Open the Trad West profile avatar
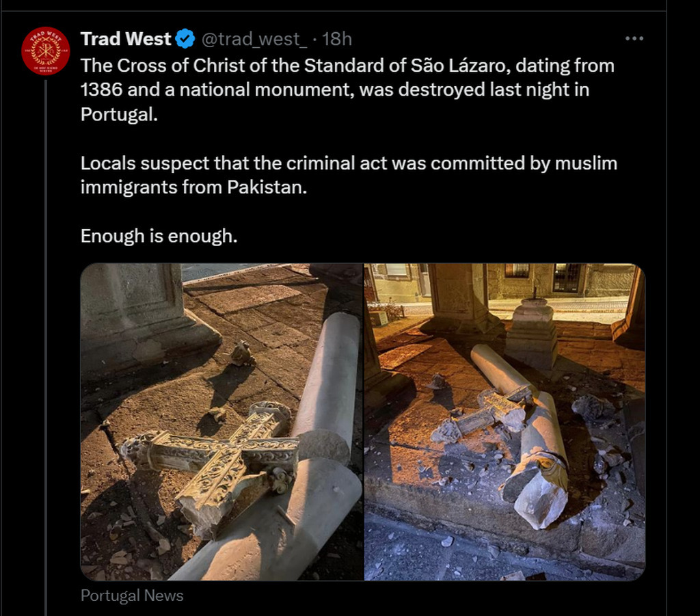Screen dimensions: 700x616 [x=46, y=51]
